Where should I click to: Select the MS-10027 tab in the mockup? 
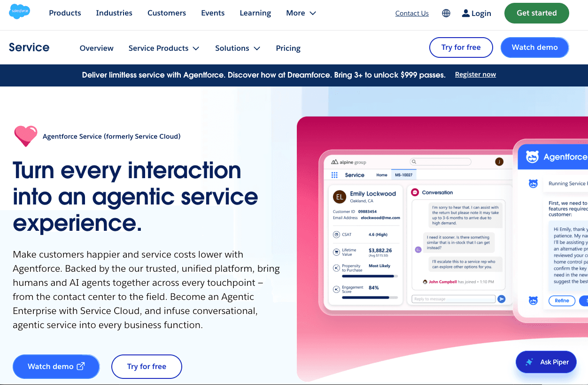(403, 175)
